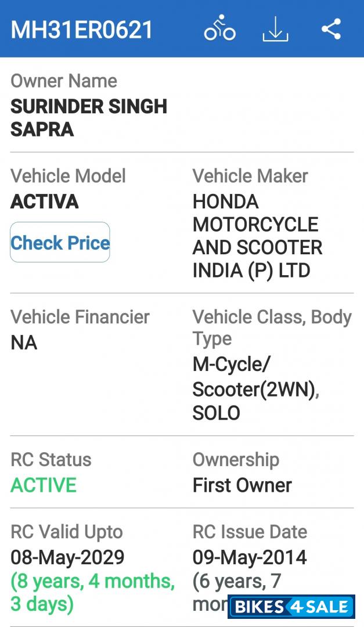Tap Check Price for the ACTIVA
Screen dimensions: 364x627
pyautogui.click(x=60, y=242)
